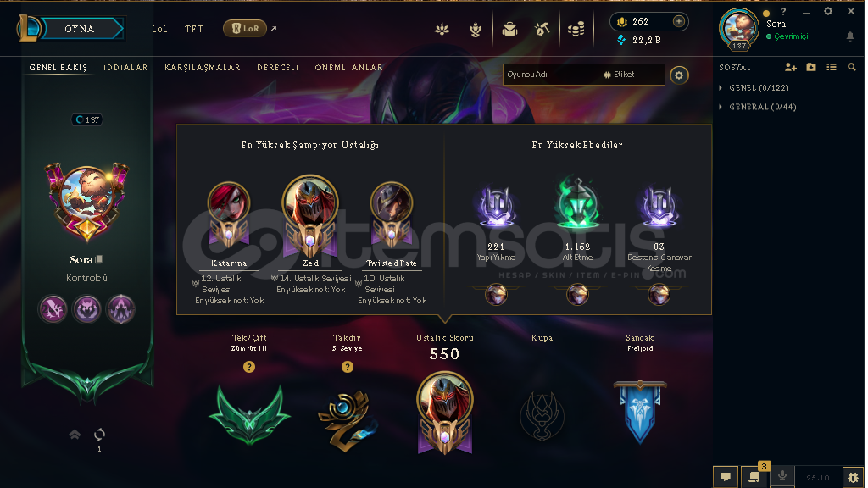Open the DERECELİ tab
The image size is (868, 488).
(x=277, y=68)
